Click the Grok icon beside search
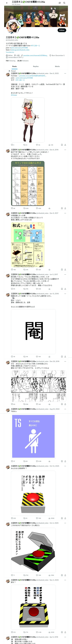The image size is (72, 644). point(60,3)
